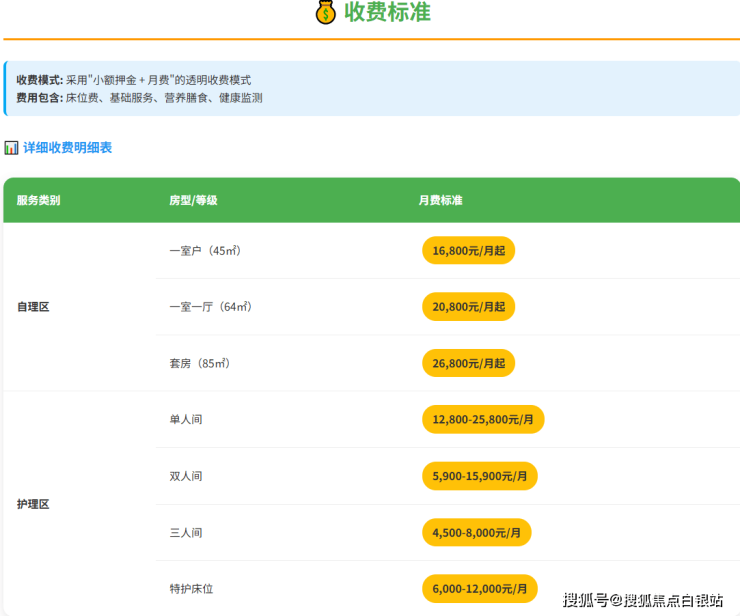Select the 套房（85㎡） room type
The height and width of the screenshot is (616, 740).
(x=200, y=363)
